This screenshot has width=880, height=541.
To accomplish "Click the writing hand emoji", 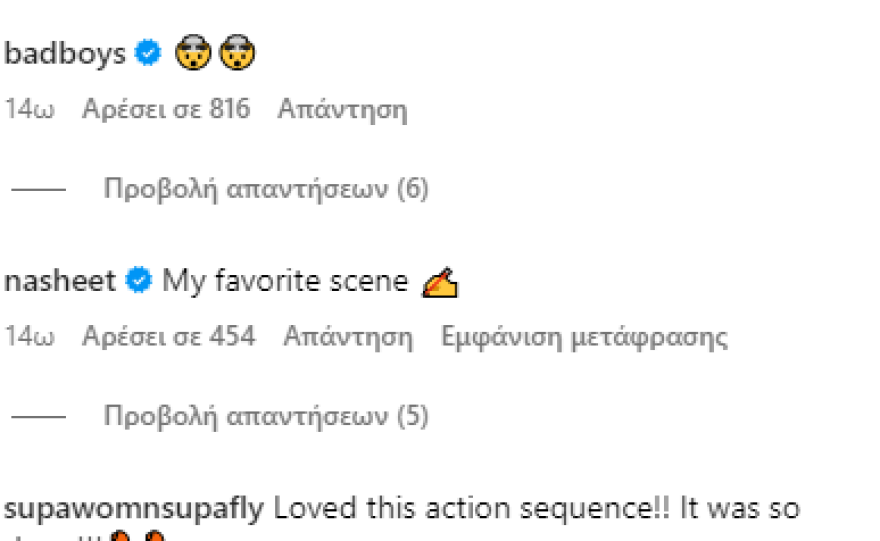I will [x=440, y=284].
